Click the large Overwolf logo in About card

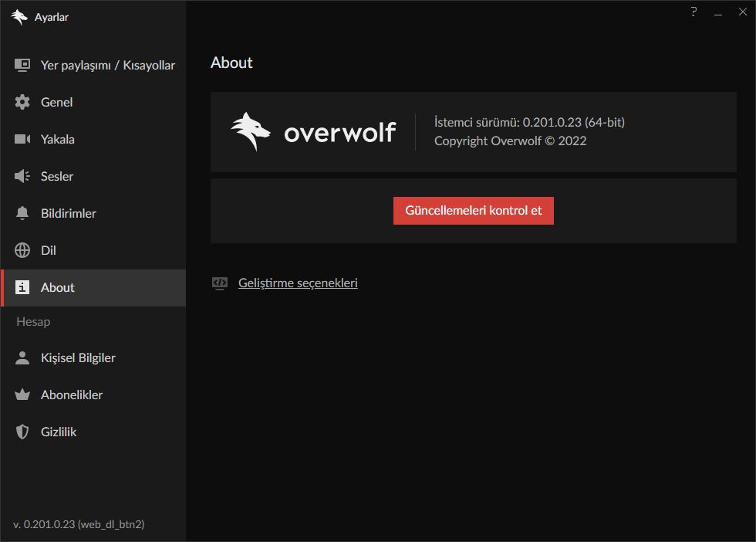(313, 132)
